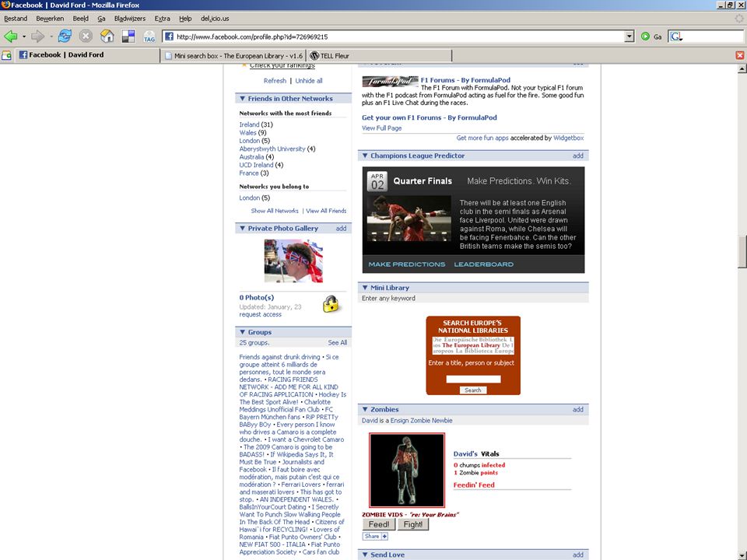Image resolution: width=747 pixels, height=560 pixels.
Task: Open the del.icio.us menu
Action: 215,19
